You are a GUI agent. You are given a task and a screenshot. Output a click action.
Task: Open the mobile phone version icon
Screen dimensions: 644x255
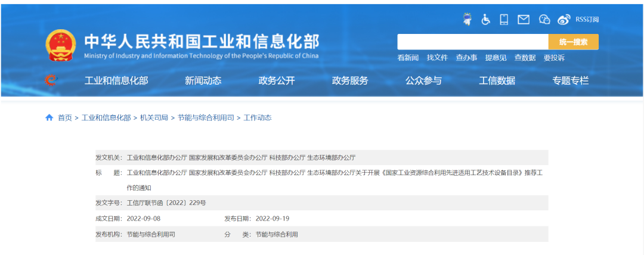(x=504, y=19)
